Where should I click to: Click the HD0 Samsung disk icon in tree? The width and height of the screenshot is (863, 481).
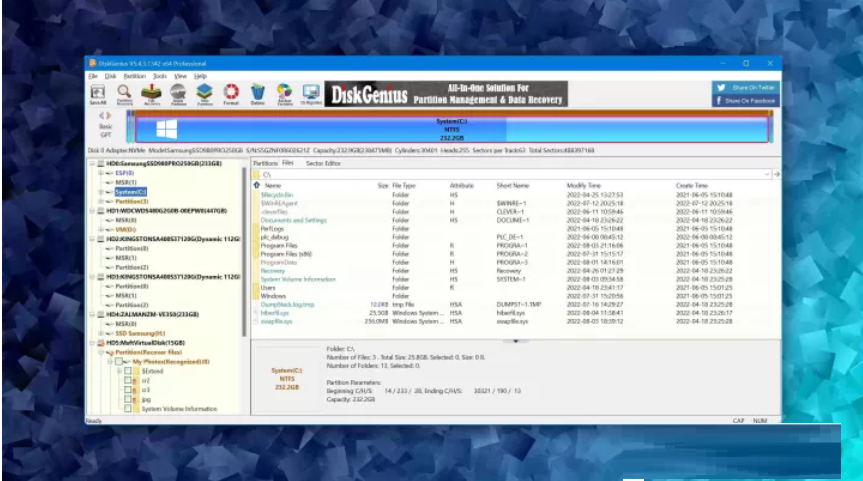click(101, 163)
